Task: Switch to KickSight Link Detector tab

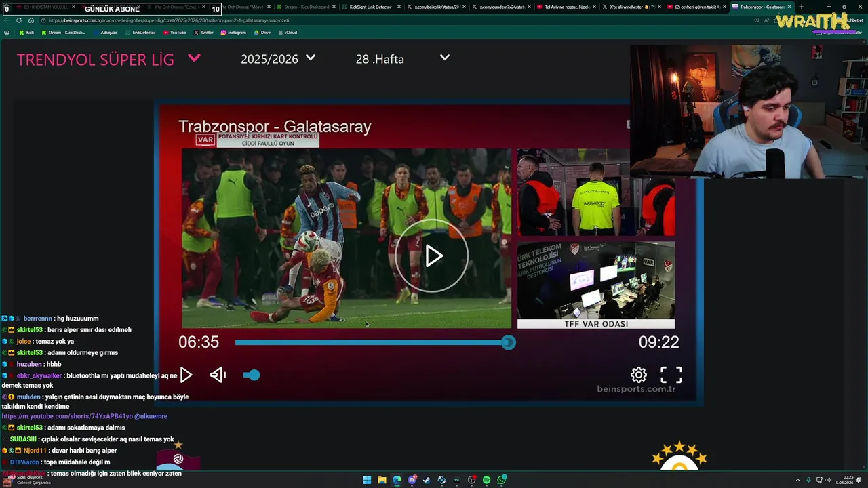Action: (371, 7)
